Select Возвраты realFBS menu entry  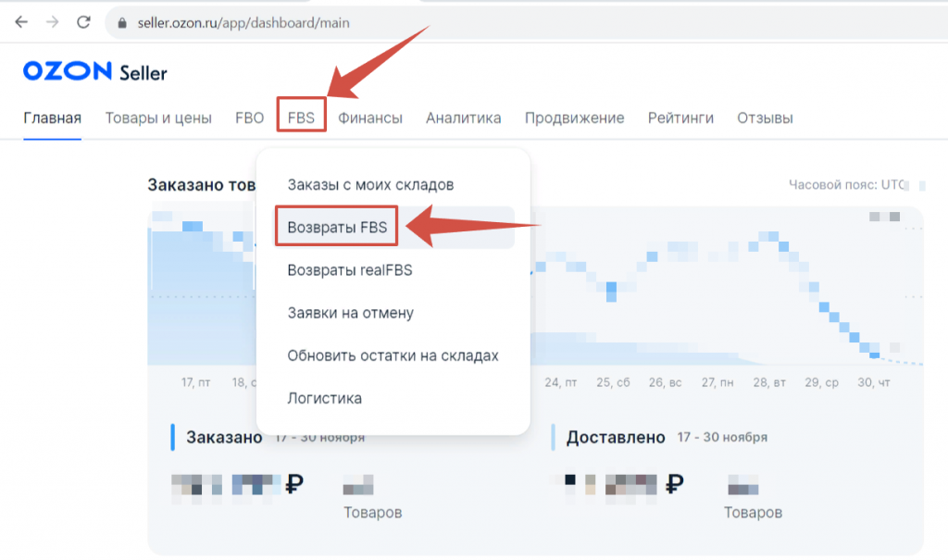(x=349, y=270)
